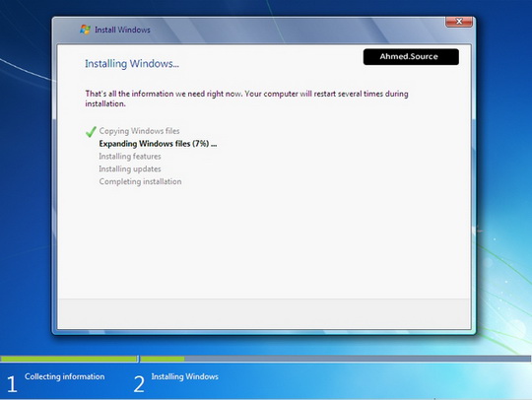Select the Installing features step
This screenshot has height=400, width=532.
pos(130,157)
